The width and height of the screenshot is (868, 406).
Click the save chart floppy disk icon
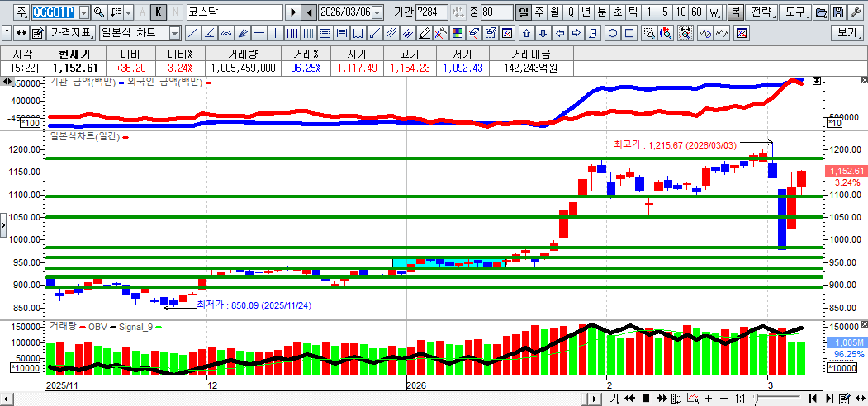pos(837,12)
